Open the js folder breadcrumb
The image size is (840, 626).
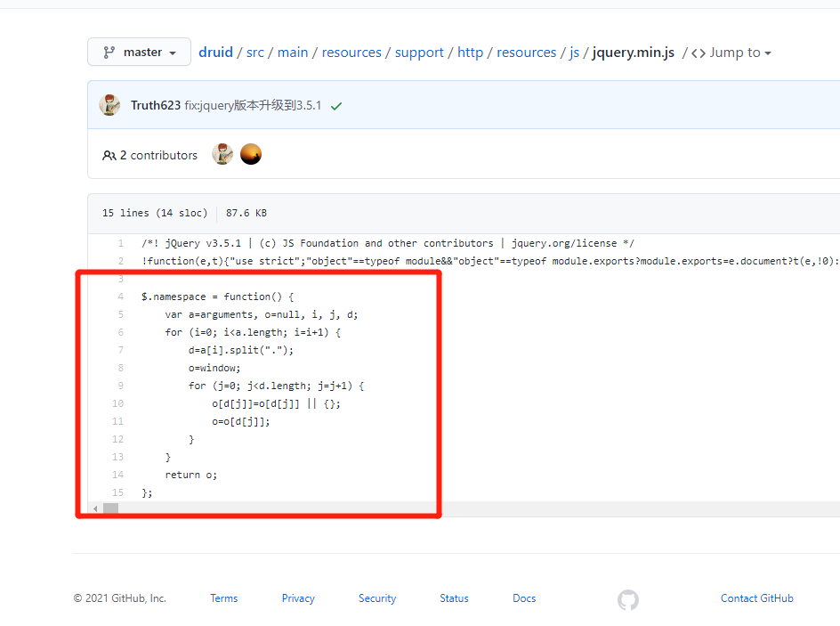tap(574, 52)
